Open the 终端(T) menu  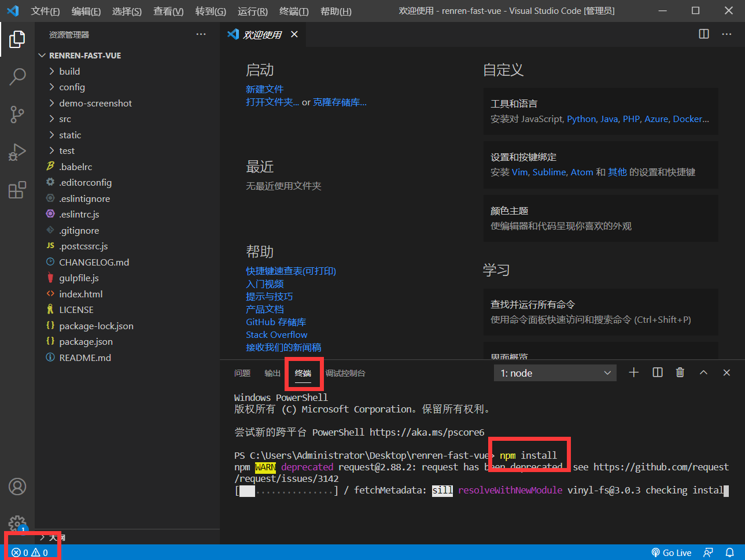(x=294, y=11)
